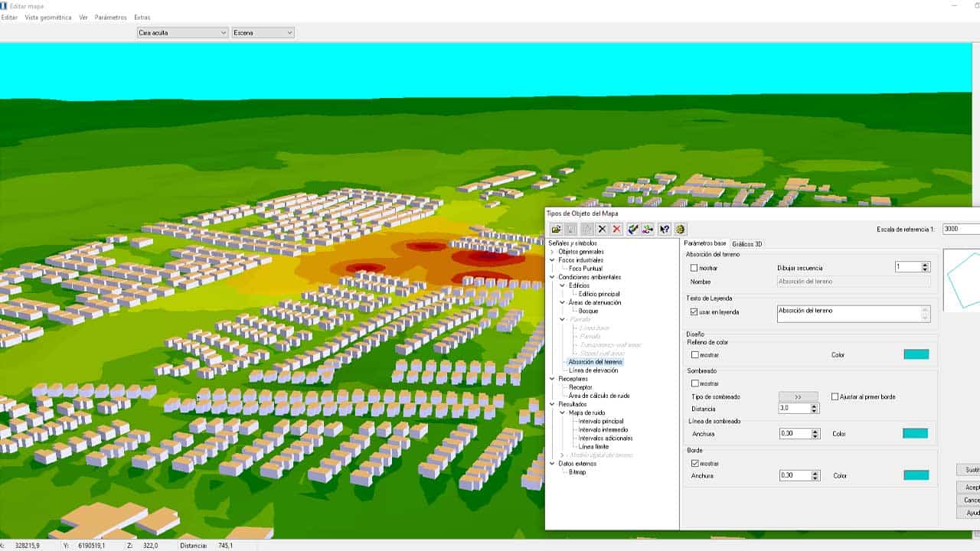Click the '>>' Tipo de sombreado button
980x551 pixels.
(x=798, y=396)
